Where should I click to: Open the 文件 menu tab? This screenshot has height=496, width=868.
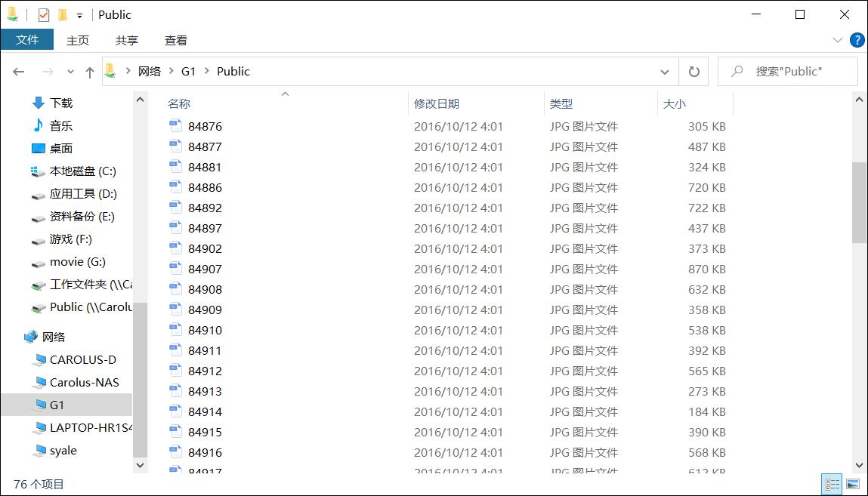27,40
